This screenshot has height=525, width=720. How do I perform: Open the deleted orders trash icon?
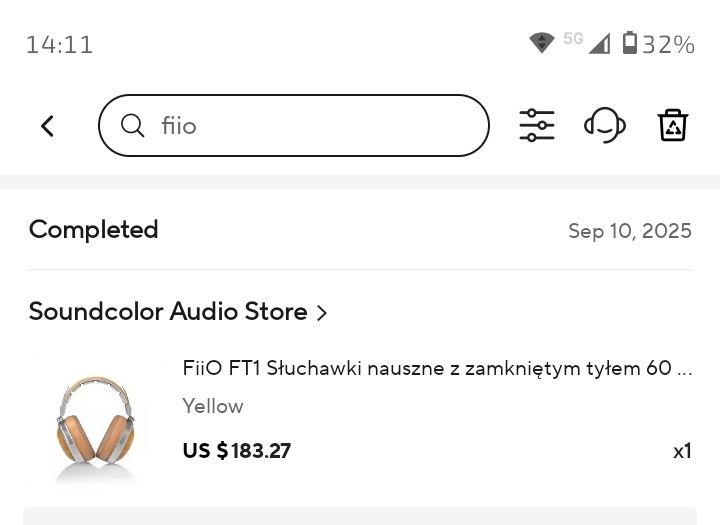[x=673, y=125]
